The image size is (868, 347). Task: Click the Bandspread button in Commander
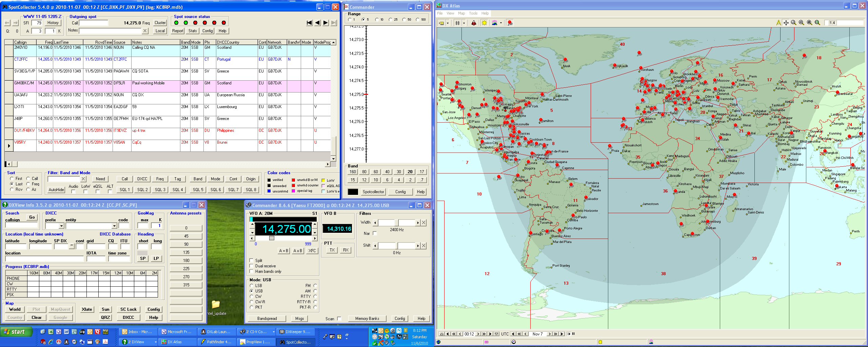click(267, 319)
